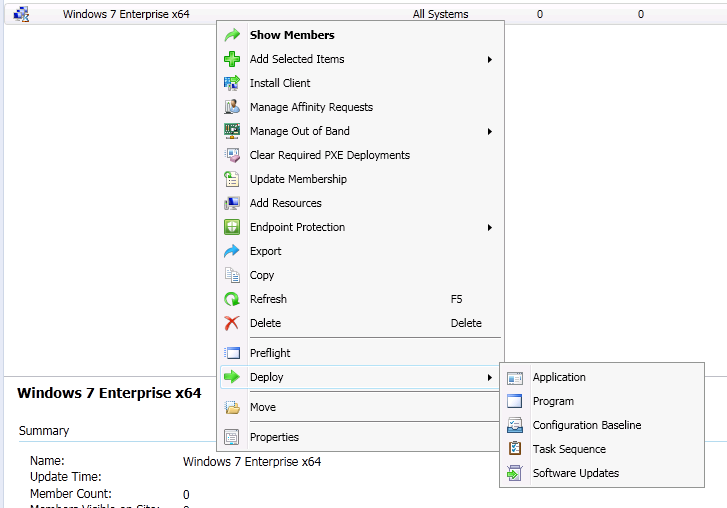Screen dimensions: 727x508
Task: Click the Configuration Baseline icon
Action: (515, 425)
